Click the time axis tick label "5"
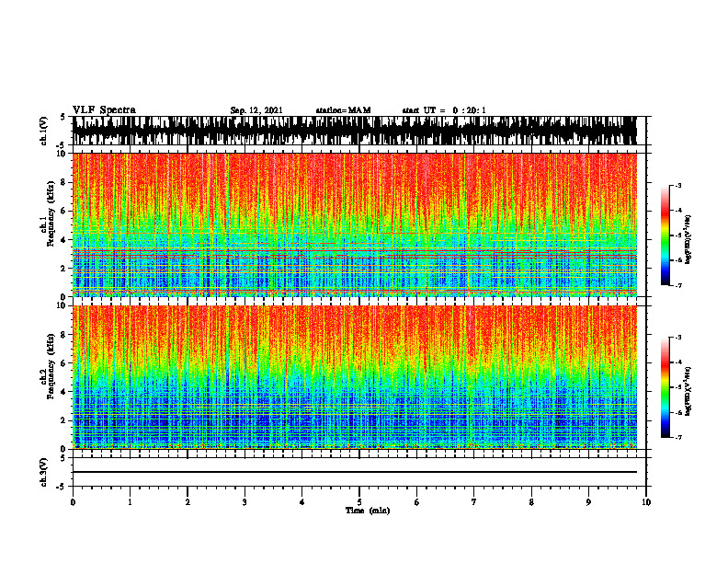Image resolution: width=728 pixels, height=563 pixels. click(359, 502)
